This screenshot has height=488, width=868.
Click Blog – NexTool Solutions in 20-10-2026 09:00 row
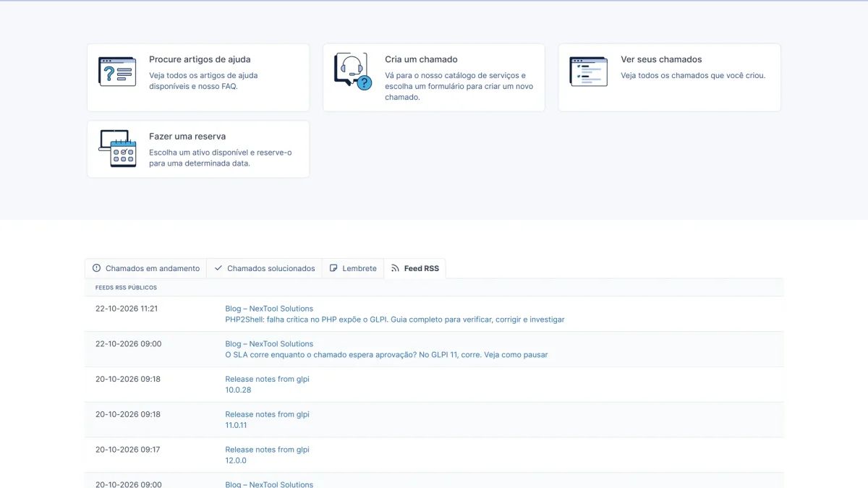[x=269, y=484]
